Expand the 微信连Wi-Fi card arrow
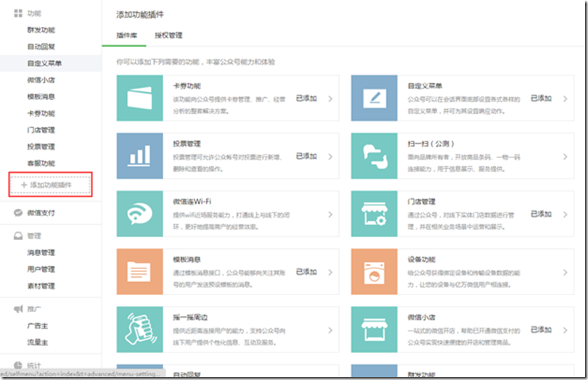588x380 pixels. click(330, 215)
